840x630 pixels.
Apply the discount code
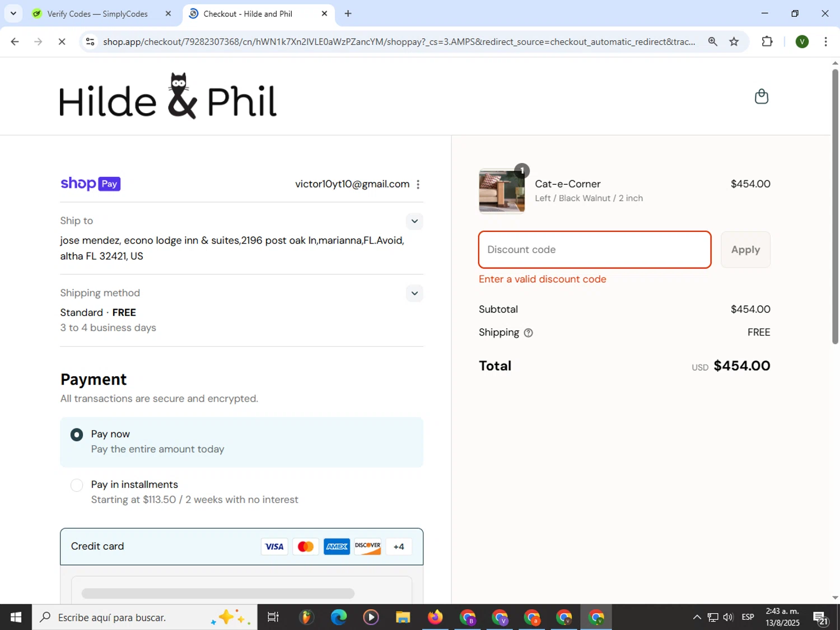point(745,250)
